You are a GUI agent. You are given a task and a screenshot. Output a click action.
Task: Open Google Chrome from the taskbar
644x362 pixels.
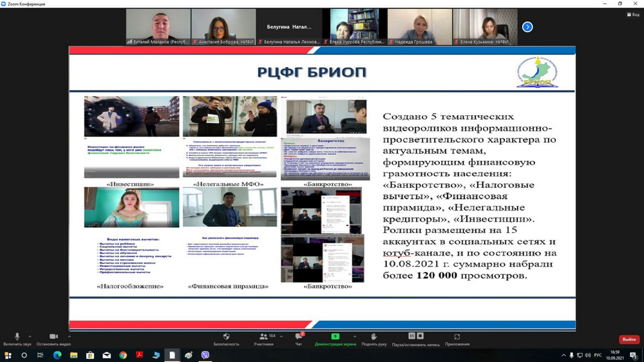point(122,355)
